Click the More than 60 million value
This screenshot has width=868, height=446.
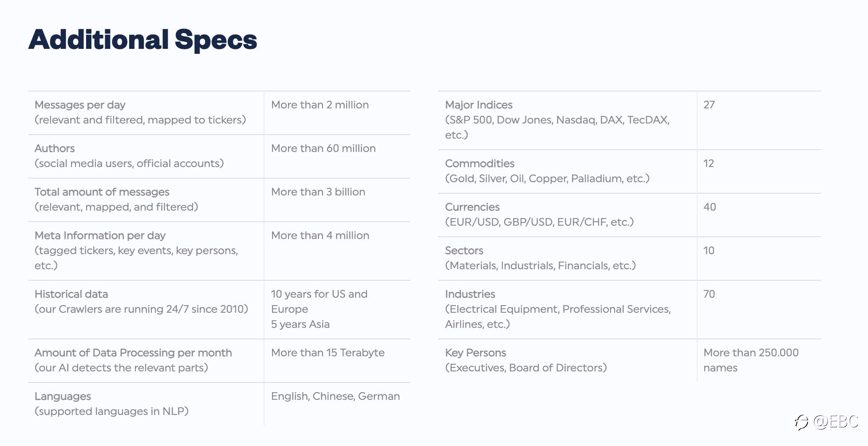(x=324, y=148)
